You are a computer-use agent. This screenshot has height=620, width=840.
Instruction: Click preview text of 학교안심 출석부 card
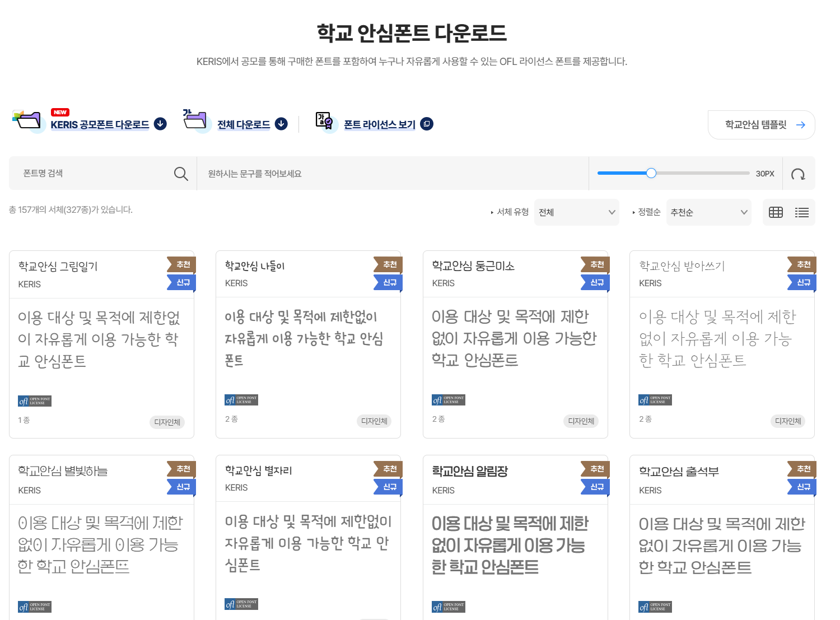coord(722,545)
